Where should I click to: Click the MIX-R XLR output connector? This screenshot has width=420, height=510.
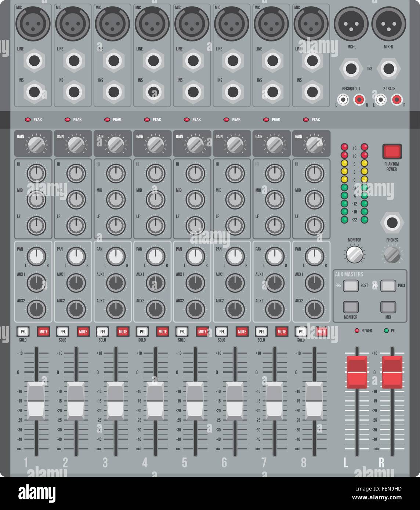click(389, 23)
